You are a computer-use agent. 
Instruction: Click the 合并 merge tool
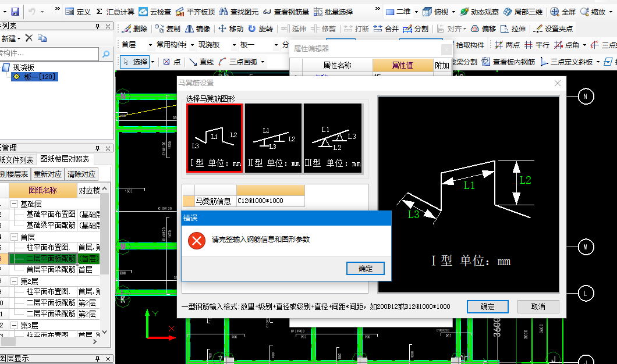(x=386, y=28)
